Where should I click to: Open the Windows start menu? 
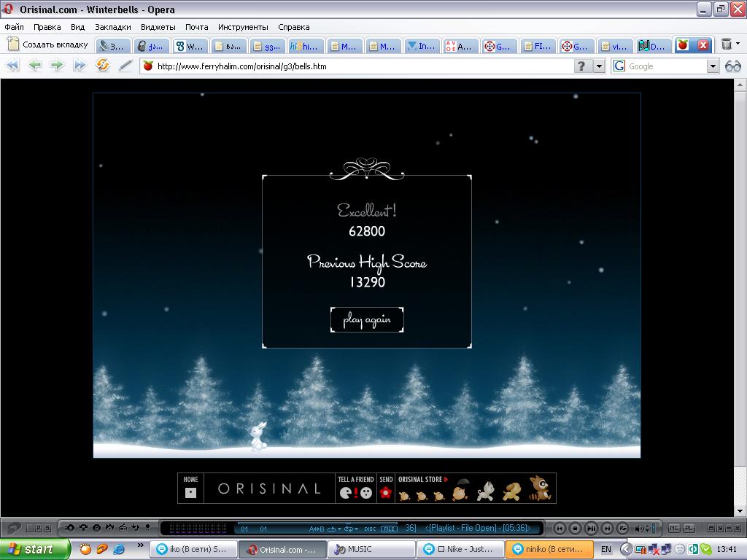pos(35,549)
